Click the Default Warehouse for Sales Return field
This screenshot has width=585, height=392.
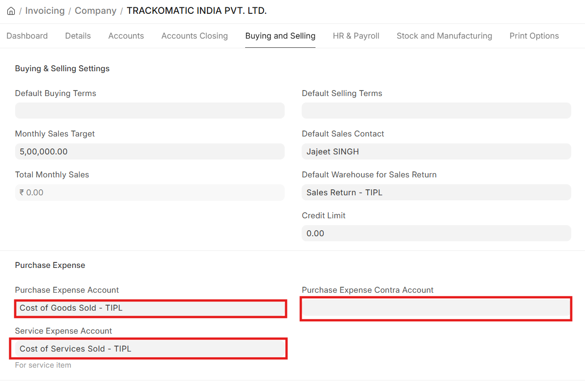[436, 193]
